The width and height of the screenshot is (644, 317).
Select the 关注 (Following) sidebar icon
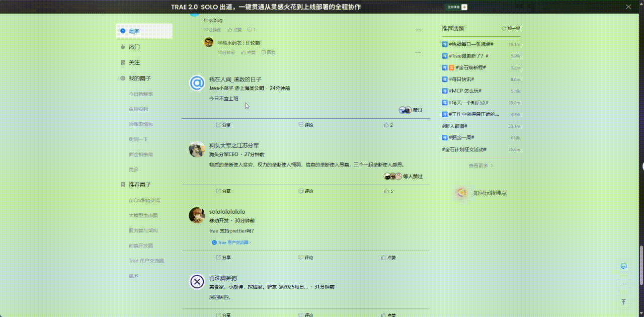pos(122,62)
